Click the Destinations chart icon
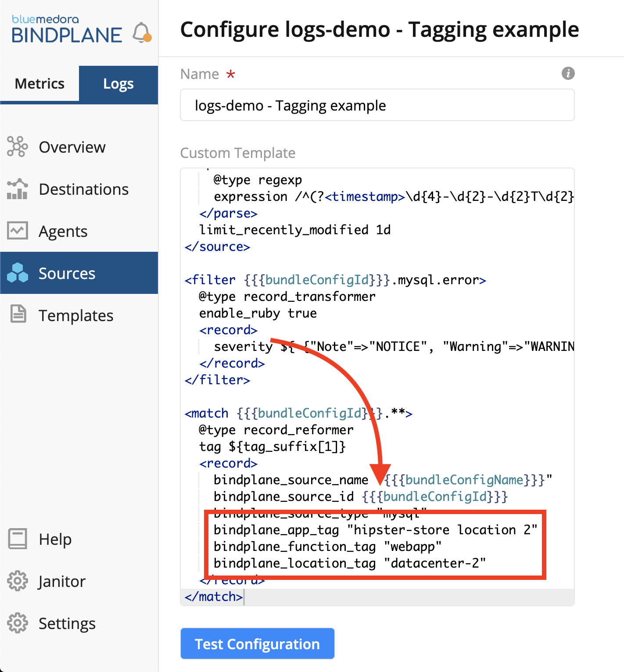Image resolution: width=624 pixels, height=672 pixels. [x=18, y=189]
